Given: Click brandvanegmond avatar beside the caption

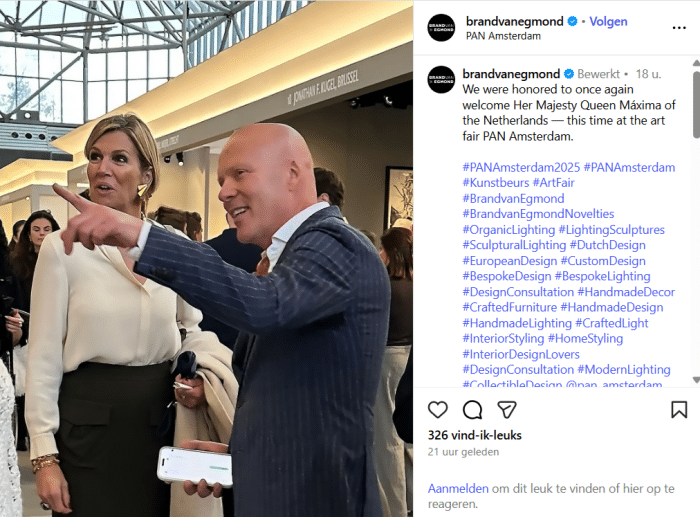Looking at the screenshot, I should click(x=441, y=79).
